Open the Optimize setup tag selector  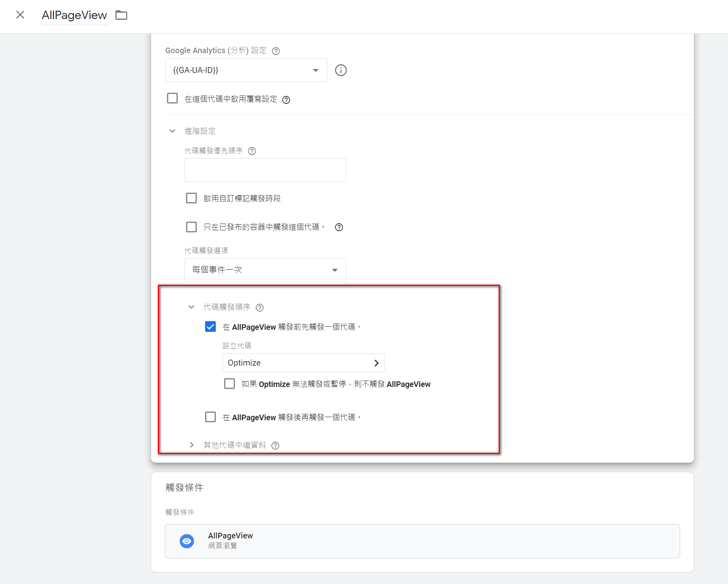pyautogui.click(x=303, y=363)
